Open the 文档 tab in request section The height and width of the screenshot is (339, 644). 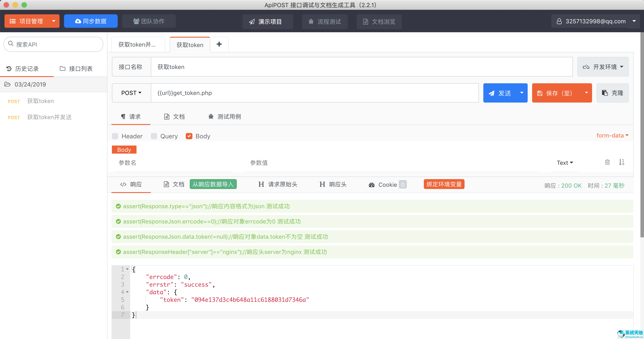pos(174,117)
